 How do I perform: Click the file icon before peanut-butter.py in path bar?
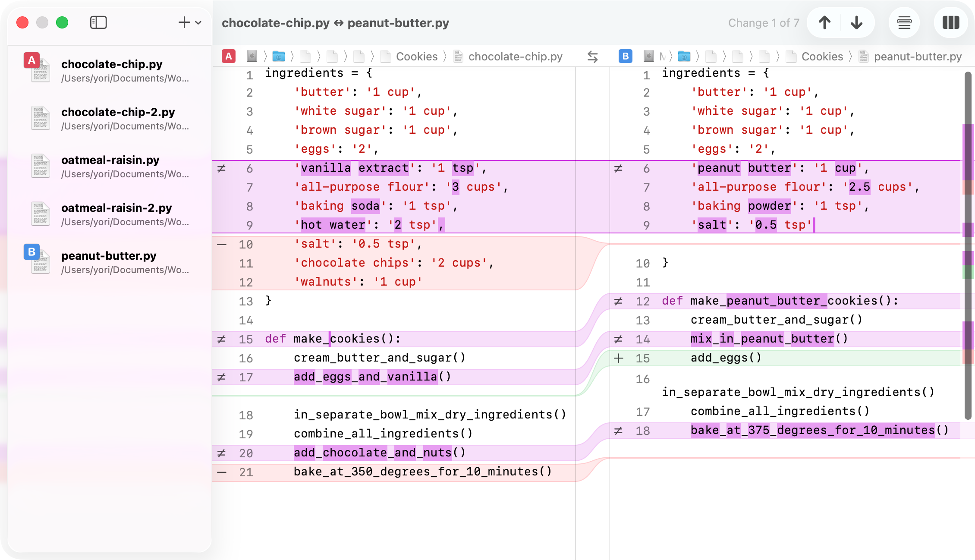[x=864, y=56]
